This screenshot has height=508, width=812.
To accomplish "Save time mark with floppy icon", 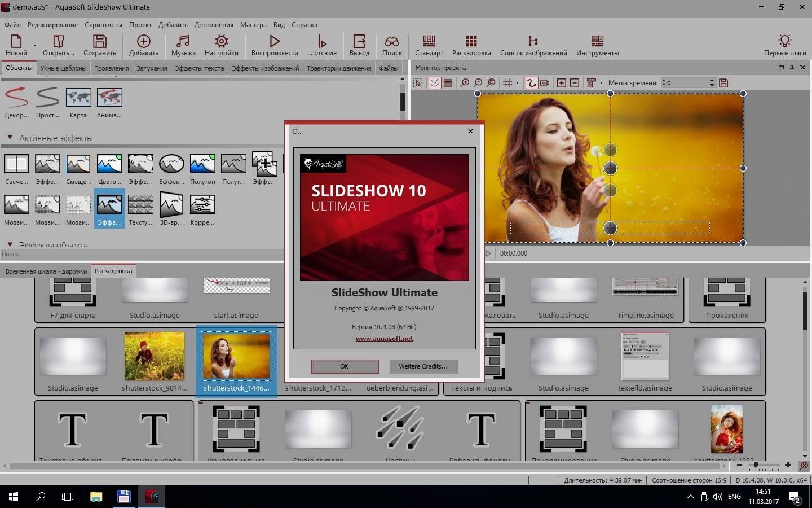I will 723,83.
